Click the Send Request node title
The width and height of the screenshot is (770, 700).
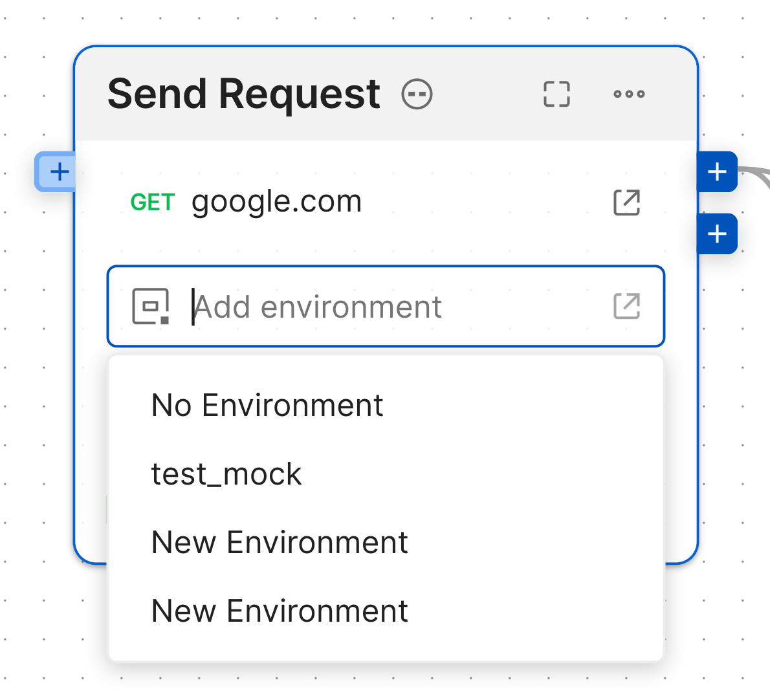(243, 93)
